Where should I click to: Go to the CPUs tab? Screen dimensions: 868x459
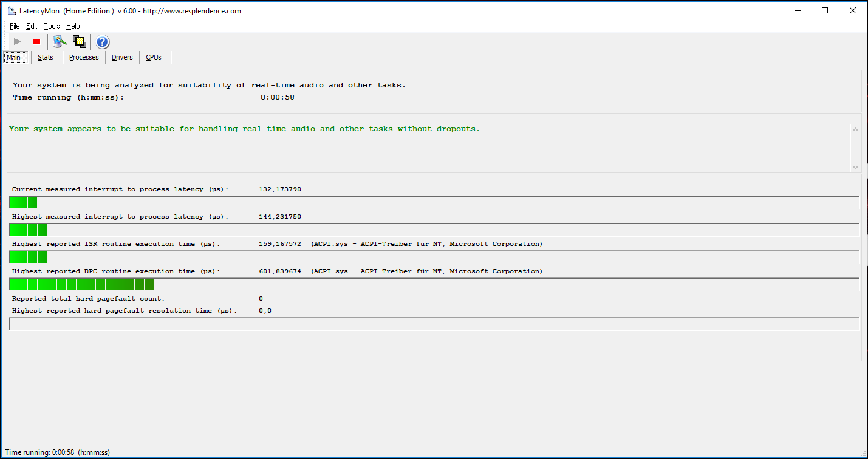(x=154, y=57)
